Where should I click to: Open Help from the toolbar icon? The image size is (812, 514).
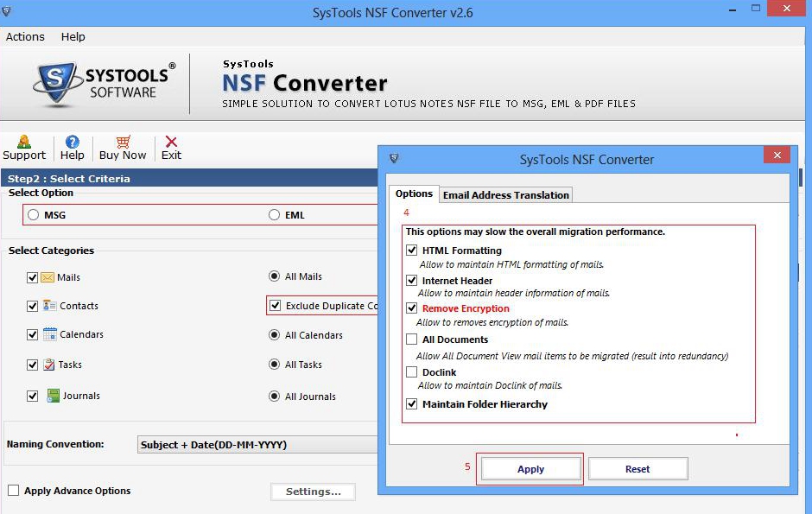(72, 142)
